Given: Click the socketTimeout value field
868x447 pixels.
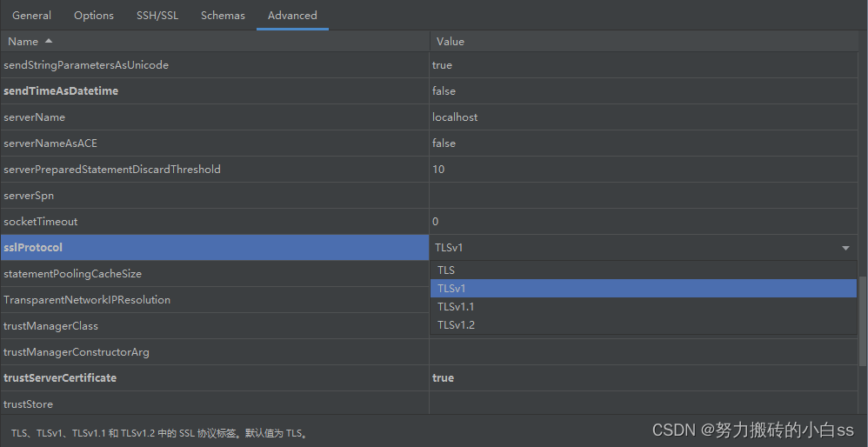Looking at the screenshot, I should (x=644, y=221).
